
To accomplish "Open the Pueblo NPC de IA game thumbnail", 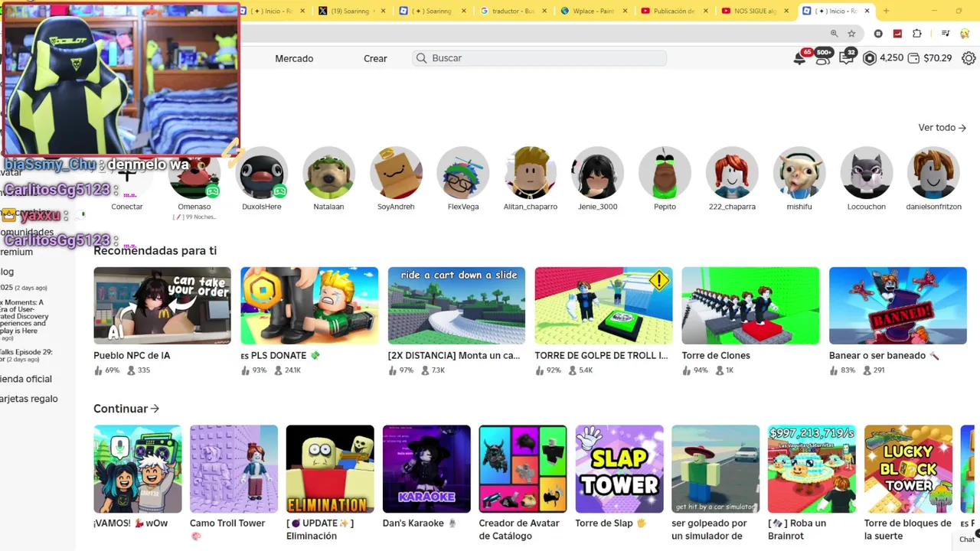I will coord(162,305).
